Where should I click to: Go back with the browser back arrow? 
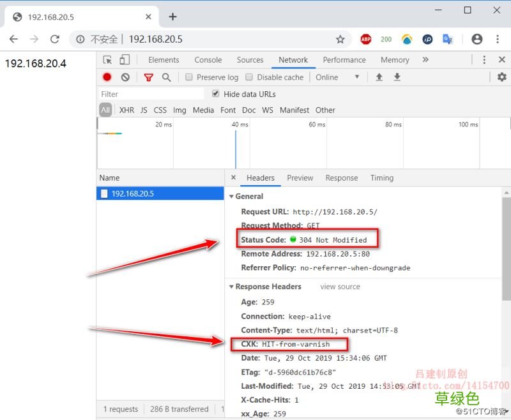pyautogui.click(x=13, y=39)
